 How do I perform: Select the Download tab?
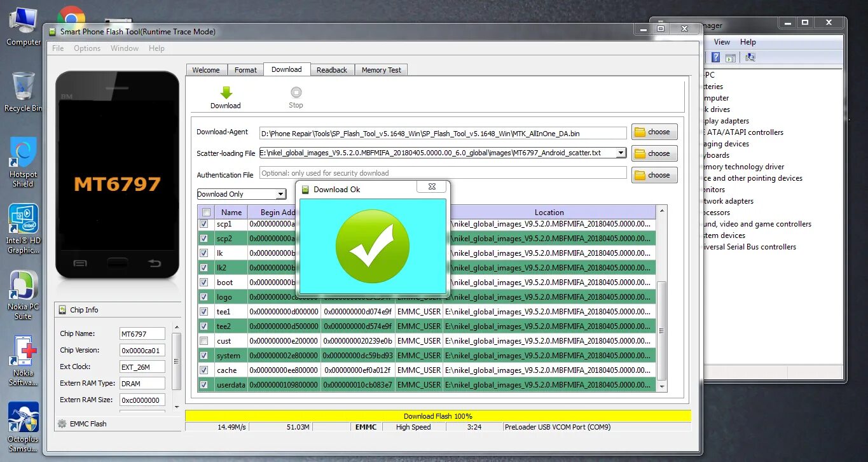[287, 69]
